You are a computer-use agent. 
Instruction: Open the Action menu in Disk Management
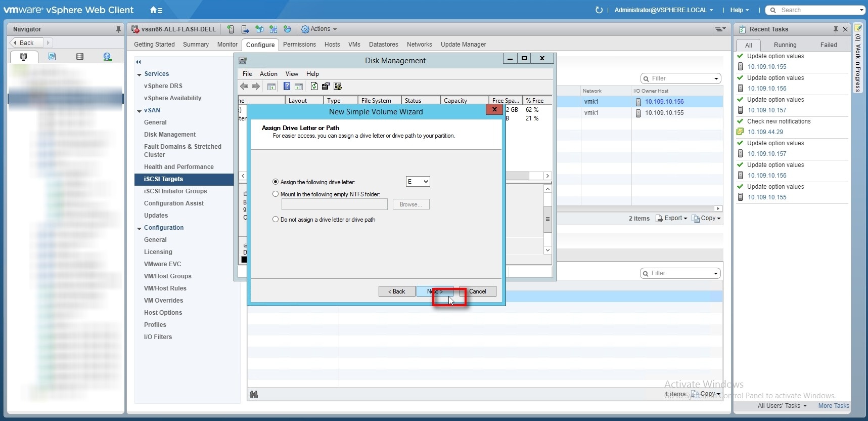(x=268, y=74)
